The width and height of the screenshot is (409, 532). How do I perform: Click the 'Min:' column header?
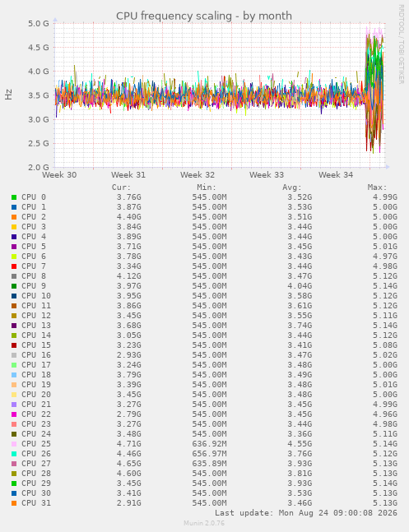207,187
